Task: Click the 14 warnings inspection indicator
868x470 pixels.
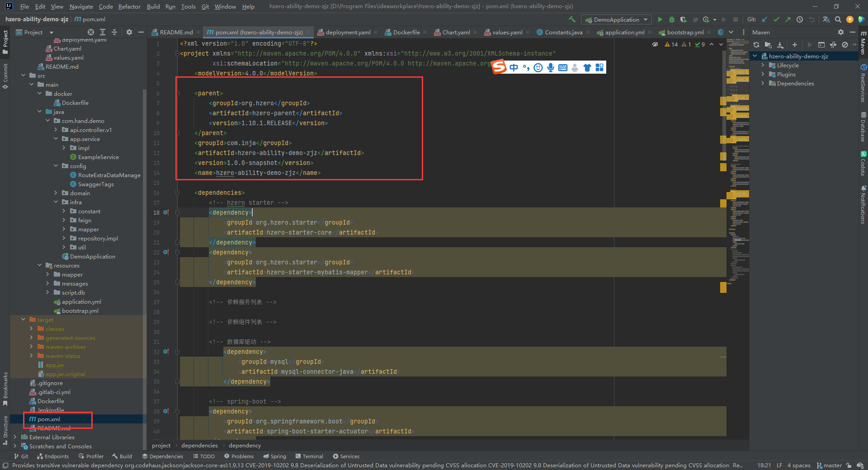Action: click(671, 44)
